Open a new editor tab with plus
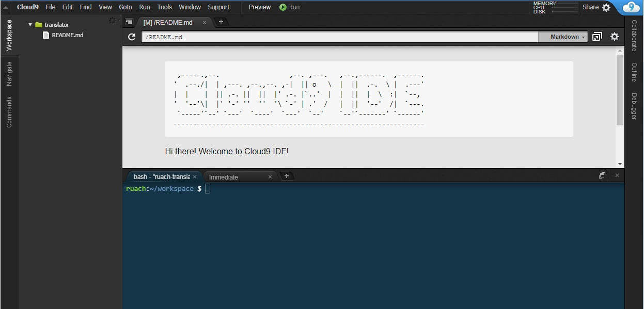Image resolution: width=644 pixels, height=309 pixels. 221,22
